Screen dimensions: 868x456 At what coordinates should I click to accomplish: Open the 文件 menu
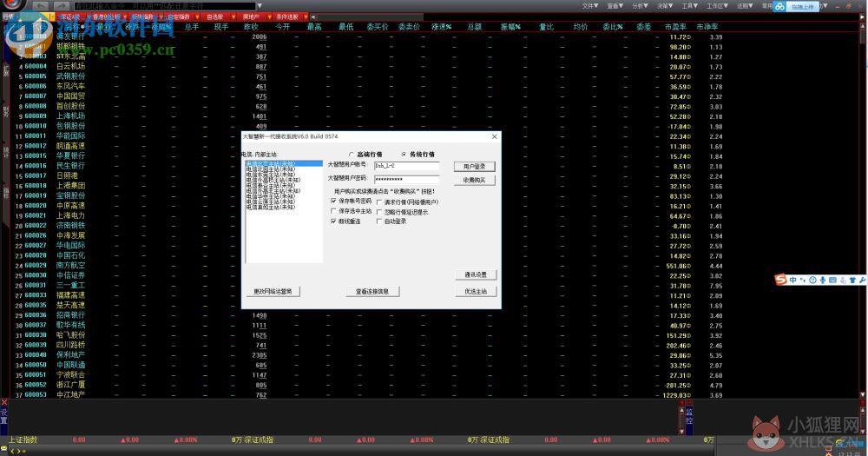coord(590,6)
